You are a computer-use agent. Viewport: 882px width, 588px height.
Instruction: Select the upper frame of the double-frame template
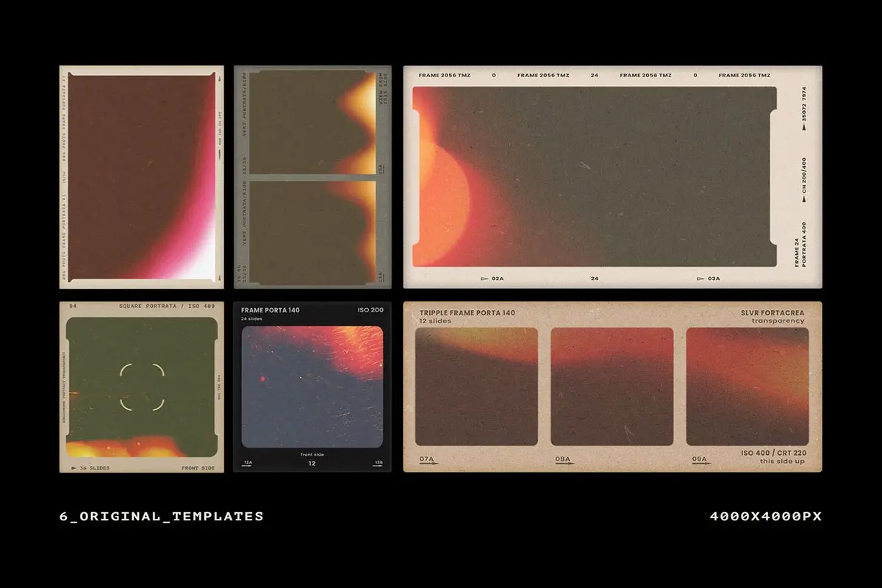click(x=312, y=122)
